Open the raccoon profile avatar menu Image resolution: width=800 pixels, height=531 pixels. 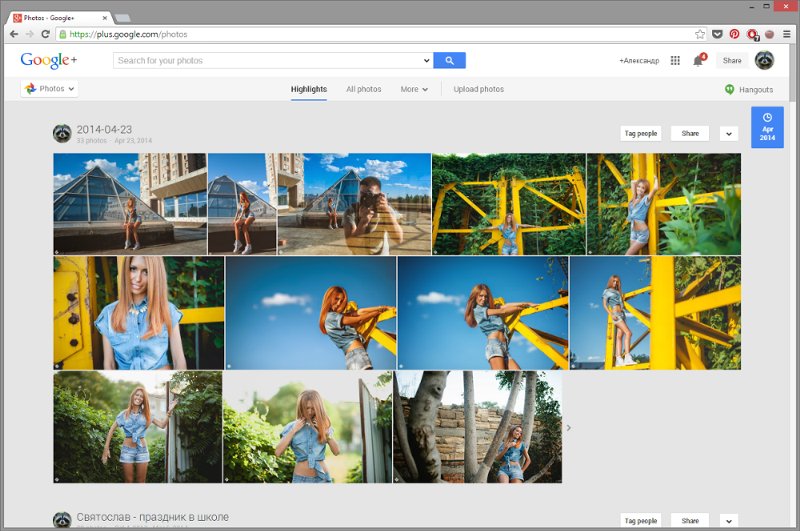pos(764,60)
